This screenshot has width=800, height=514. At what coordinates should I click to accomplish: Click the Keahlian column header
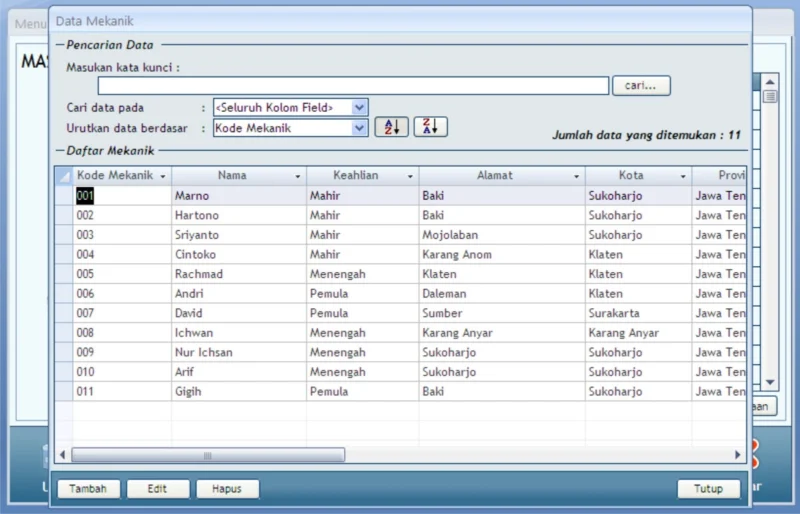click(356, 176)
